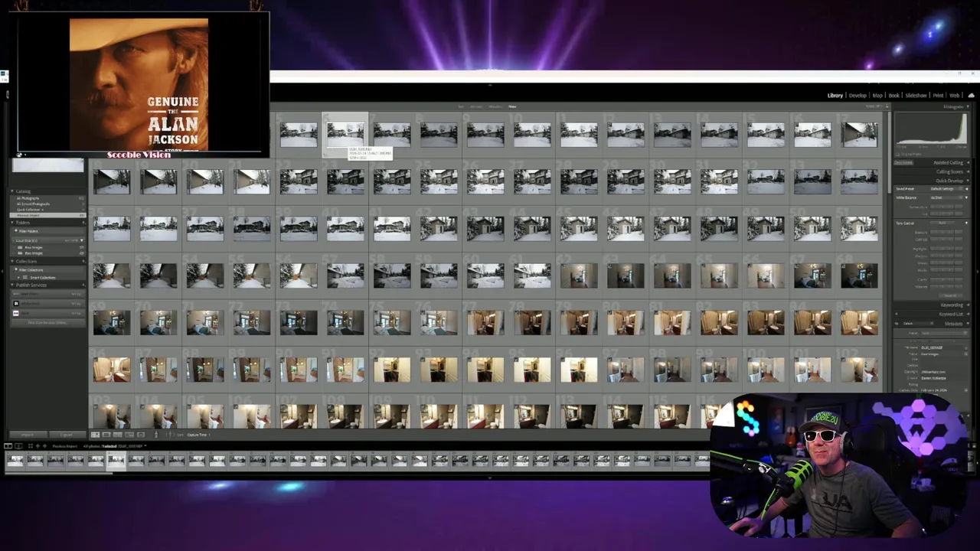Collapse the Catalog panel
The image size is (980, 551).
(12, 191)
